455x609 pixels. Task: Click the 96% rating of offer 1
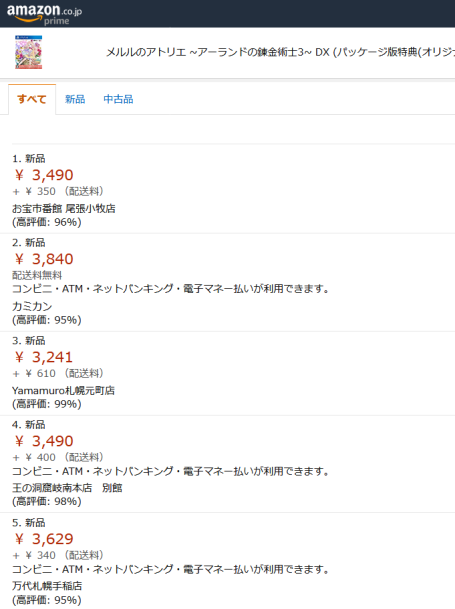click(x=47, y=222)
